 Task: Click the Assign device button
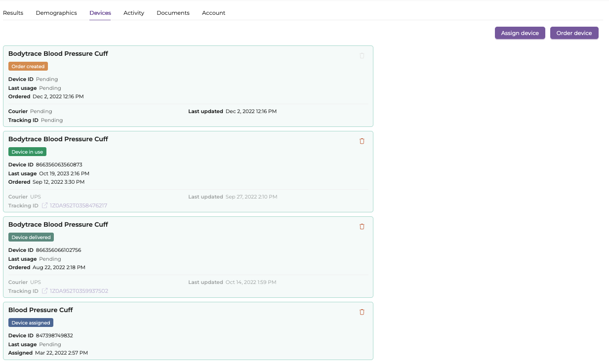pos(520,33)
